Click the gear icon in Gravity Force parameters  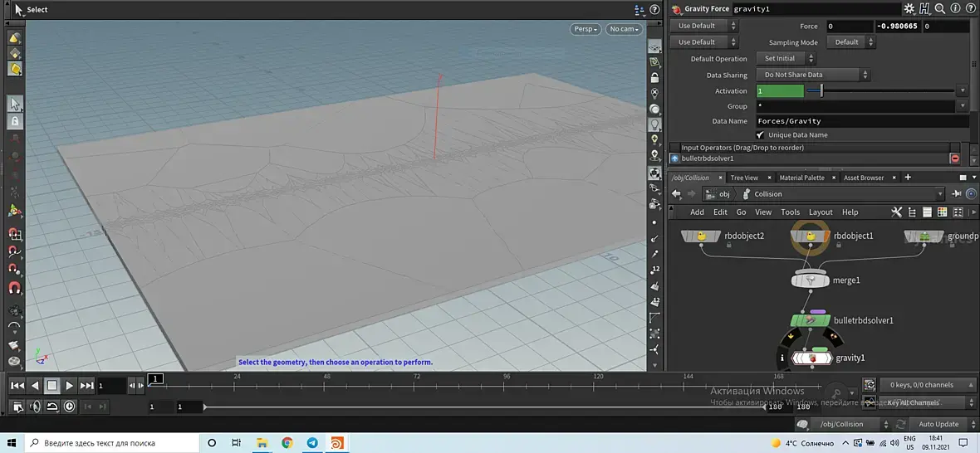click(x=909, y=9)
